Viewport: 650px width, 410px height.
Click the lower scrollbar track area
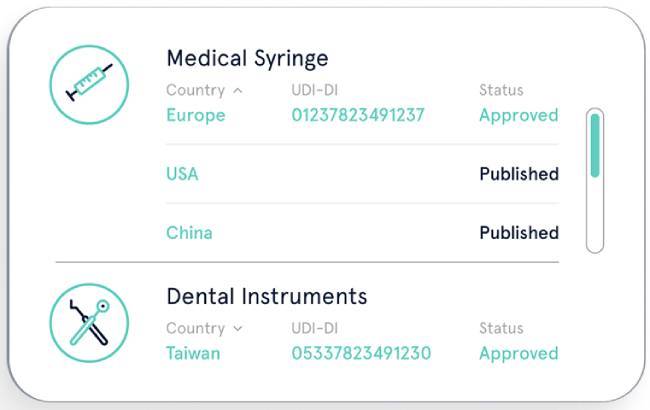pyautogui.click(x=595, y=215)
